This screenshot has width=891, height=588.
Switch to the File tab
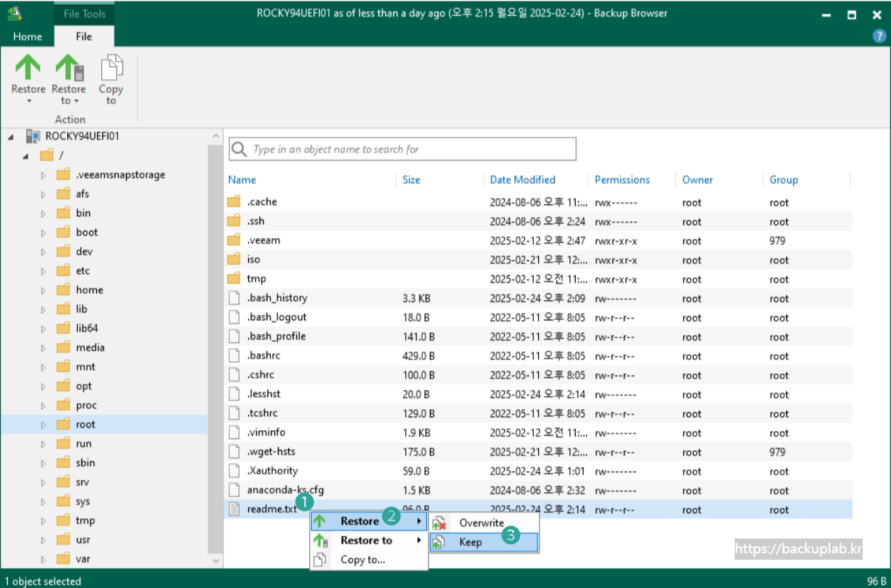click(84, 37)
